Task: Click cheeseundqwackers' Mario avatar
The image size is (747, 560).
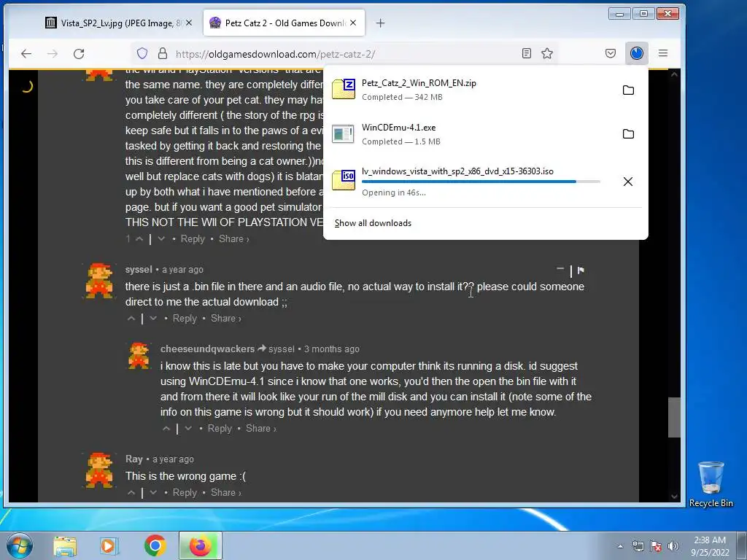Action: pos(139,355)
